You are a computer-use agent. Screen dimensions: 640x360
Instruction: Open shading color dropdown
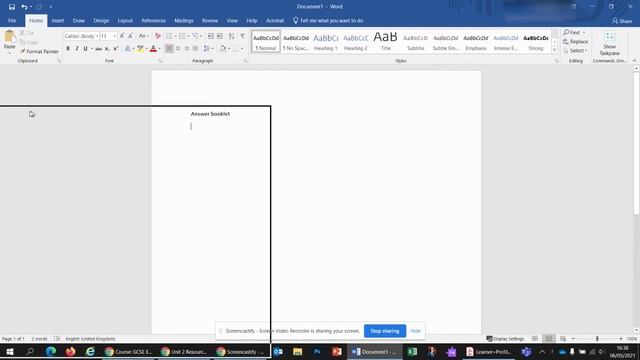point(229,49)
